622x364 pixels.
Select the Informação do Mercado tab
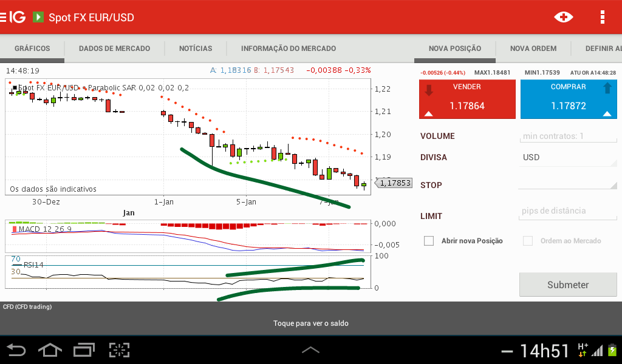click(289, 49)
